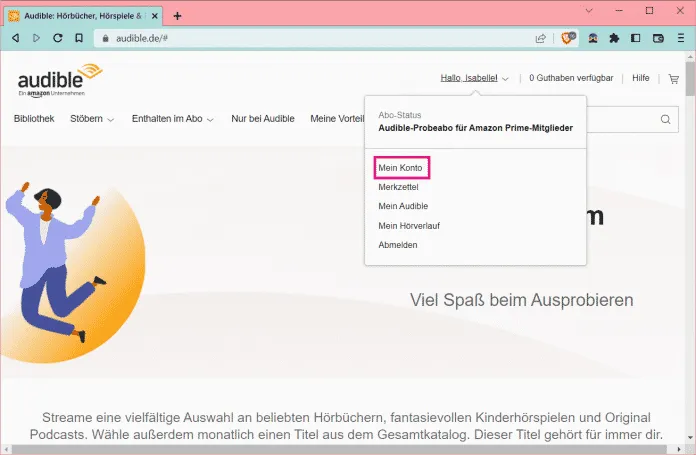The image size is (696, 455).
Task: Toggle the sidebar panel icon
Action: pyautogui.click(x=636, y=38)
